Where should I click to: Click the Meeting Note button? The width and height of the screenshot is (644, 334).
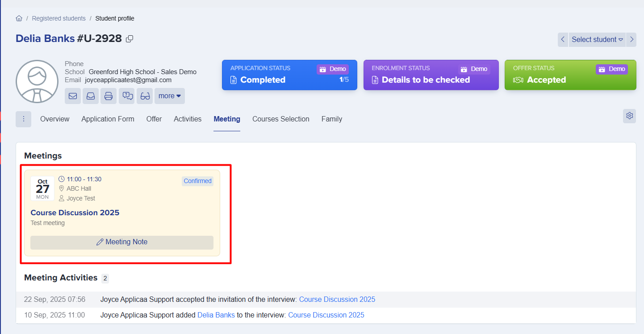pos(122,242)
